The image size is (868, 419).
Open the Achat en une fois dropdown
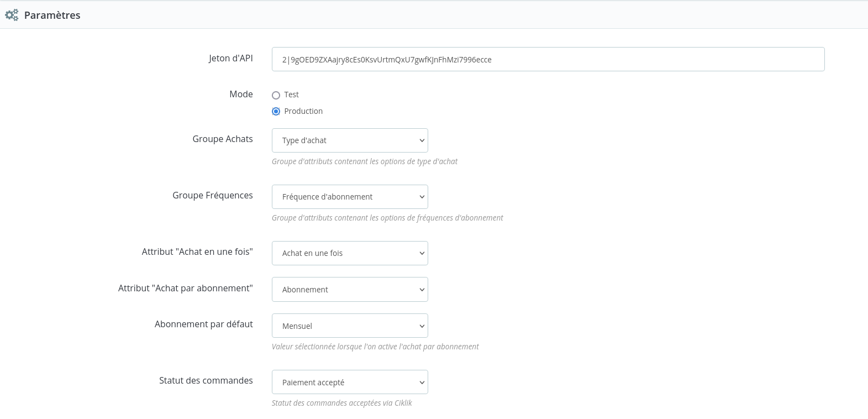coord(350,253)
